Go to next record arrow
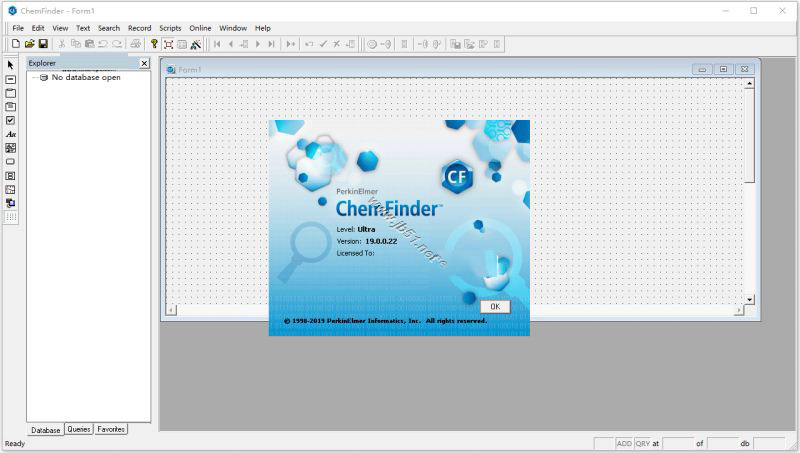800x453 pixels. pyautogui.click(x=258, y=44)
